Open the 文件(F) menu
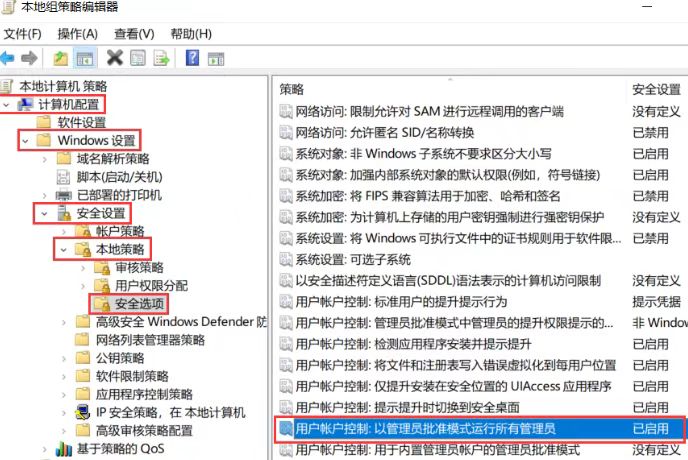The height and width of the screenshot is (460, 688). point(22,33)
